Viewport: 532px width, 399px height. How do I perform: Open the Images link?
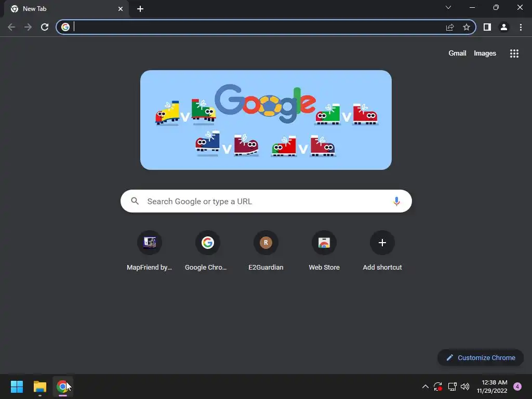pos(485,54)
